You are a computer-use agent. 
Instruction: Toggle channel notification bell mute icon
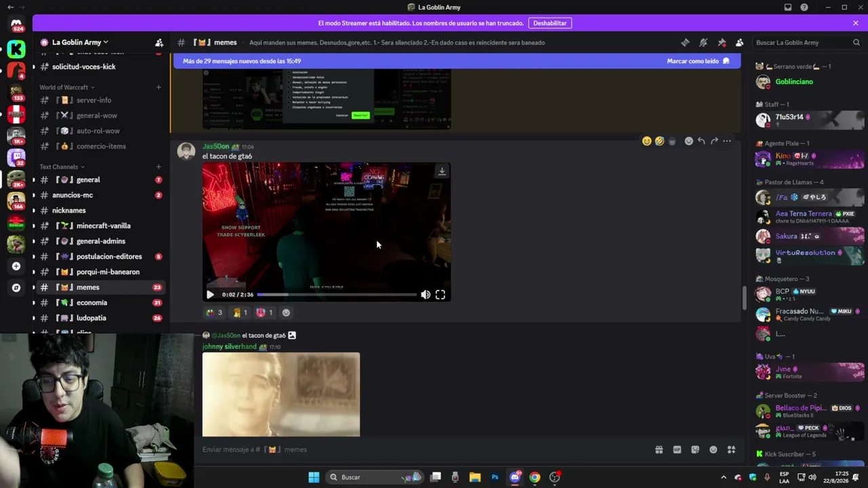703,42
